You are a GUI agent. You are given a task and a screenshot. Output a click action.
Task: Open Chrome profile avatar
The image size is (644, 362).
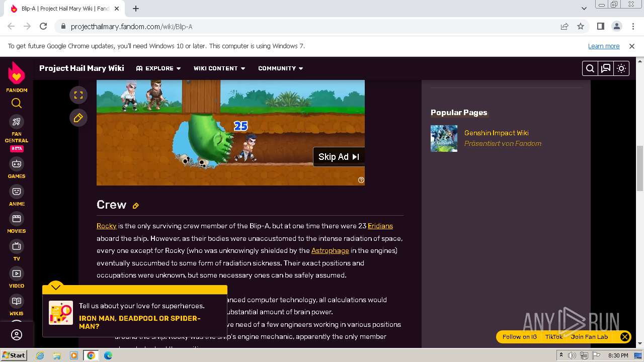point(616,27)
